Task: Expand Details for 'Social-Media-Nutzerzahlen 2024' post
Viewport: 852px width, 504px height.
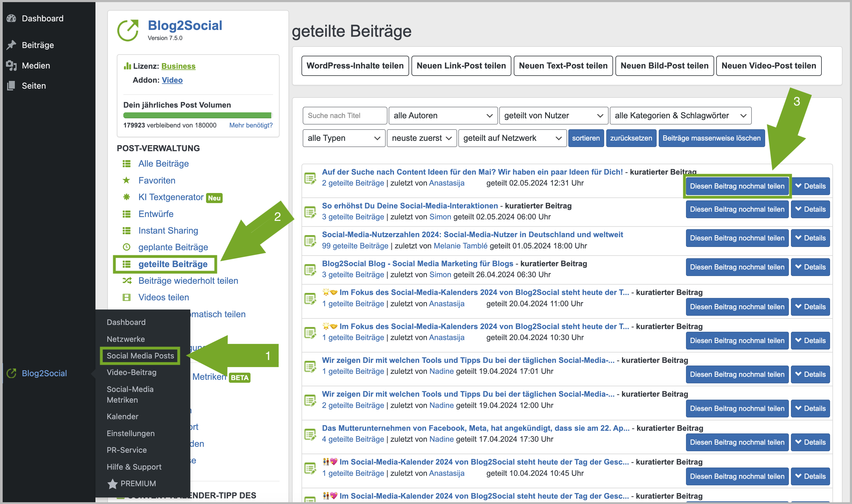Action: [x=810, y=238]
